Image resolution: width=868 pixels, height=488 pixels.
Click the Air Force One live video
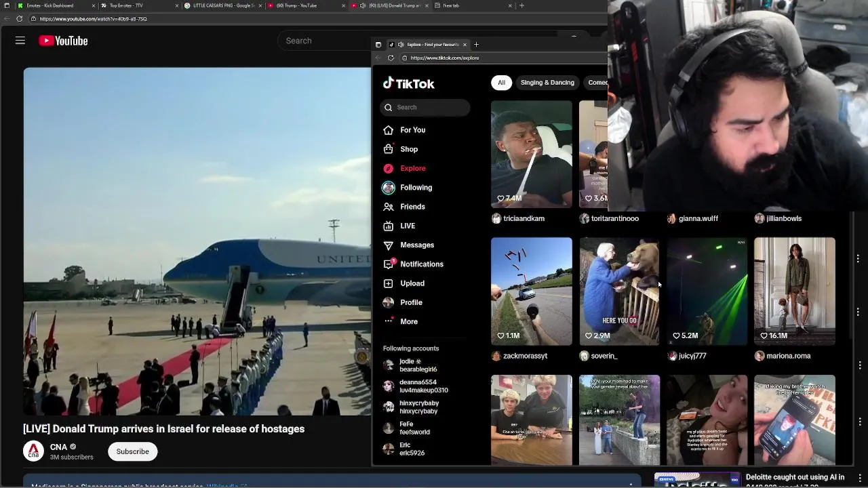point(197,241)
